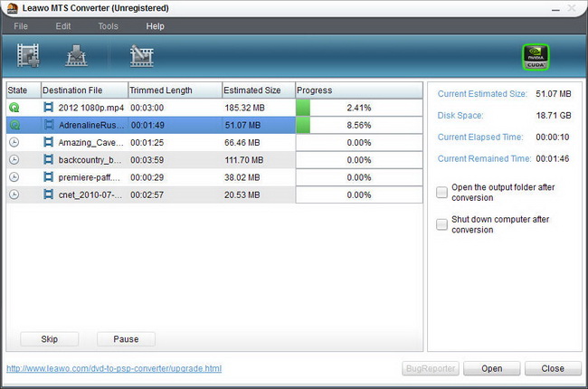
Task: Open the Tools menu
Action: (108, 26)
